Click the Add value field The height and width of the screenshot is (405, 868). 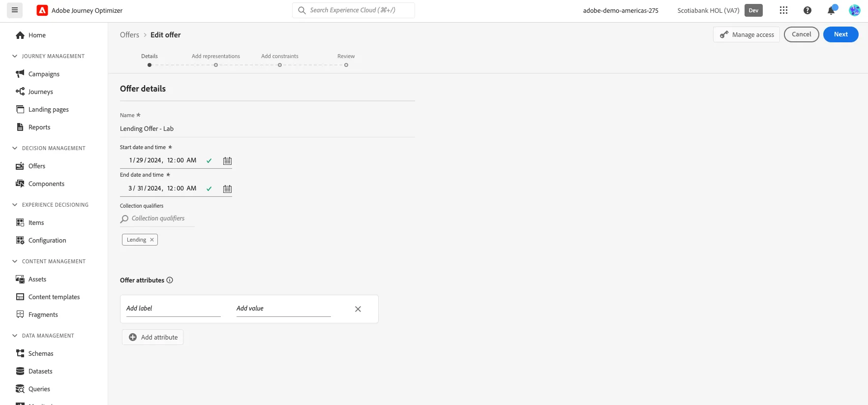tap(284, 309)
